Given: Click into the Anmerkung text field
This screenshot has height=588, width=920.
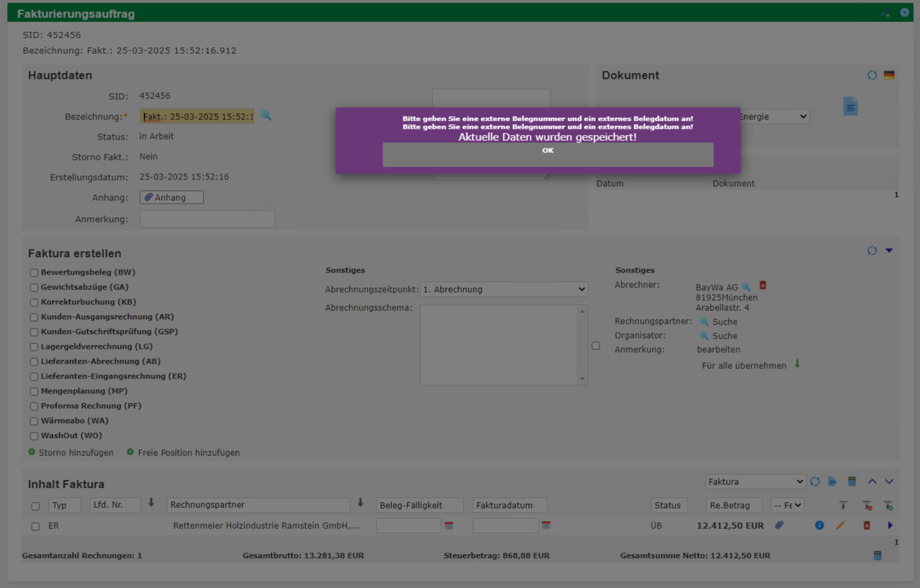Looking at the screenshot, I should 207,219.
